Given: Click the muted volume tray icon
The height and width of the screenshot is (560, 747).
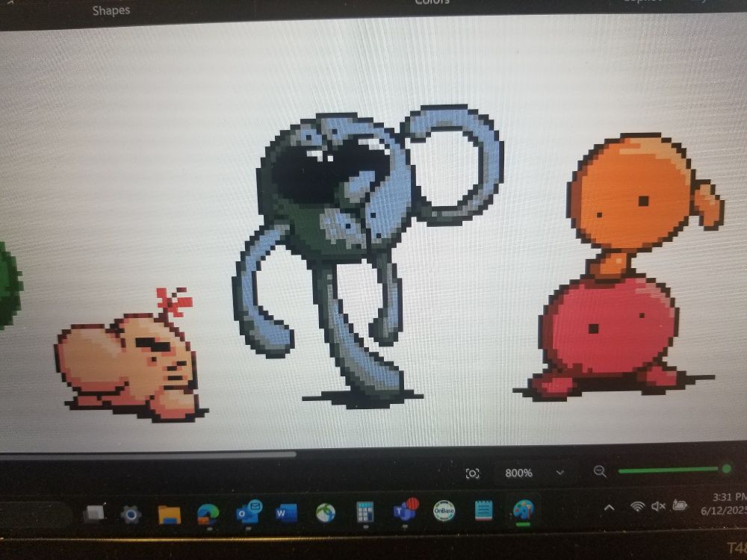Looking at the screenshot, I should coord(658,506).
